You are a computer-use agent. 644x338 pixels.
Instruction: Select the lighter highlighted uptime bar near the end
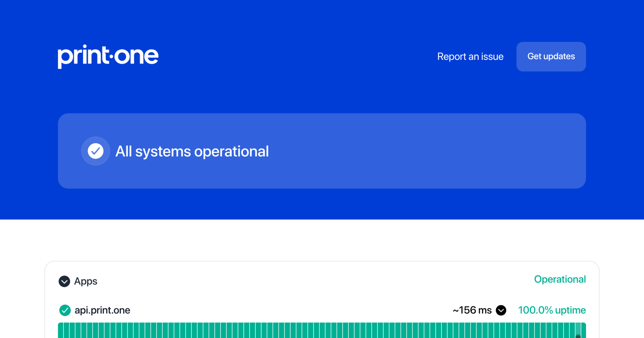(x=578, y=329)
